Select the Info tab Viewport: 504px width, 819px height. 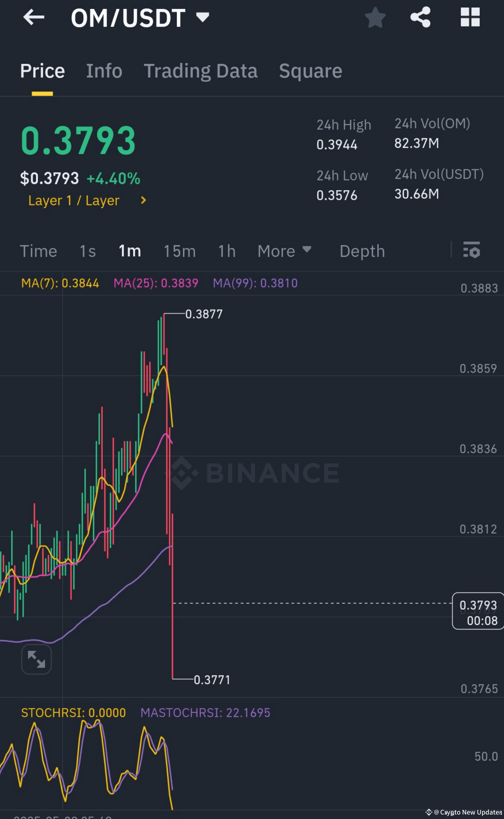click(x=104, y=71)
